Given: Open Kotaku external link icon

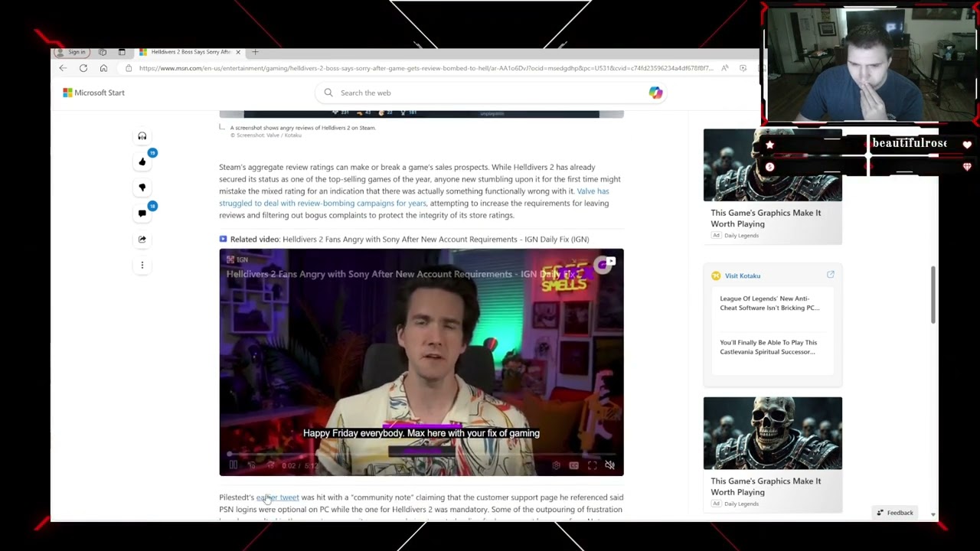Looking at the screenshot, I should pos(830,275).
